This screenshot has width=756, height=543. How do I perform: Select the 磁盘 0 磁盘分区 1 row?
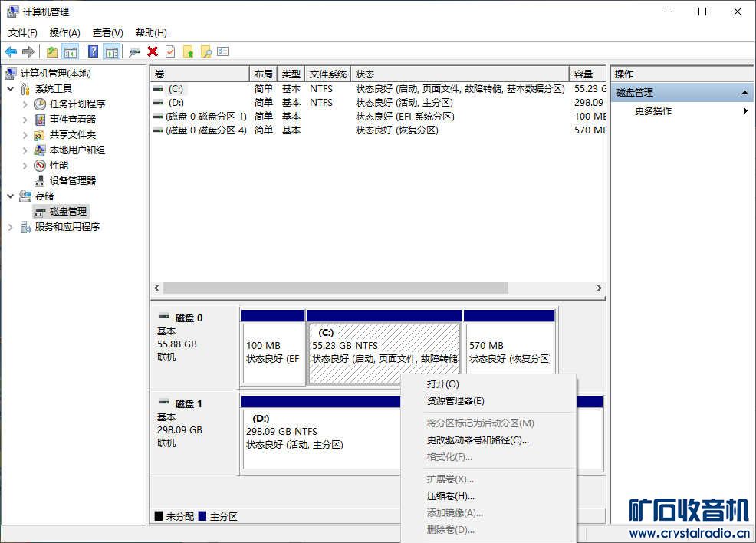pos(379,117)
